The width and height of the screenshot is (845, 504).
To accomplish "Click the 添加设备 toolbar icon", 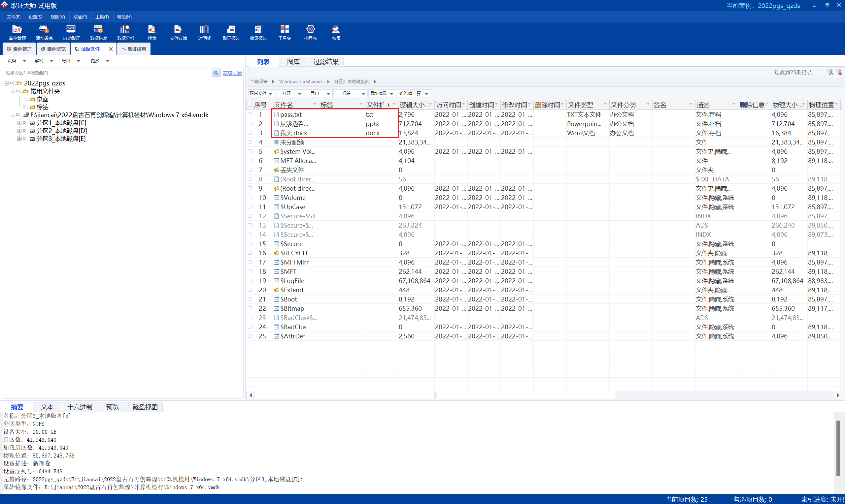I will point(44,33).
